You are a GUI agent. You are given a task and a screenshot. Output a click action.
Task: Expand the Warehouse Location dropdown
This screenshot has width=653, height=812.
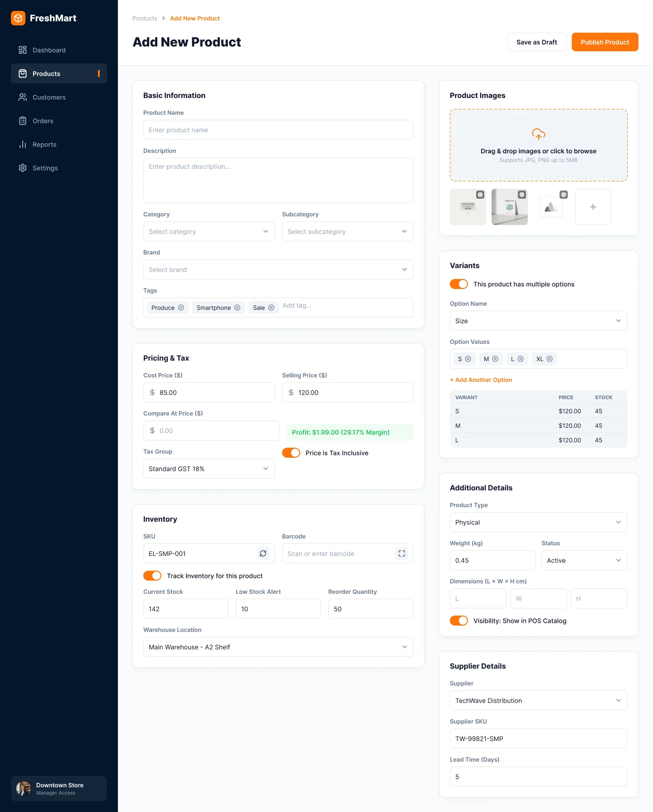click(x=278, y=647)
